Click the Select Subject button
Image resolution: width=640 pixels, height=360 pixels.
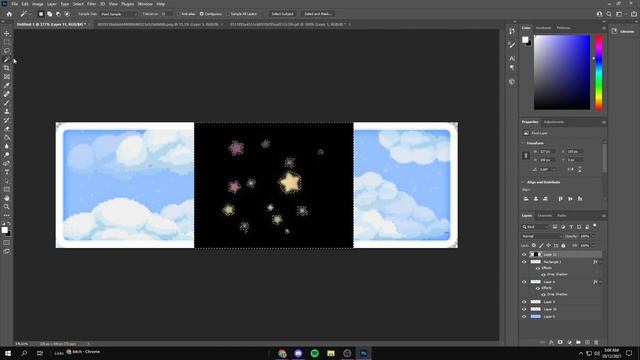click(x=282, y=14)
